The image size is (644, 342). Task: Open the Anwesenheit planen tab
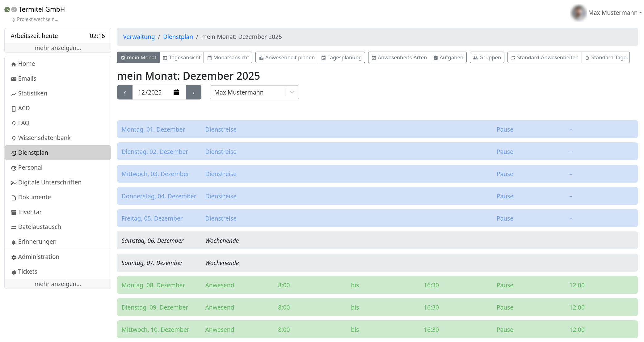(x=287, y=57)
